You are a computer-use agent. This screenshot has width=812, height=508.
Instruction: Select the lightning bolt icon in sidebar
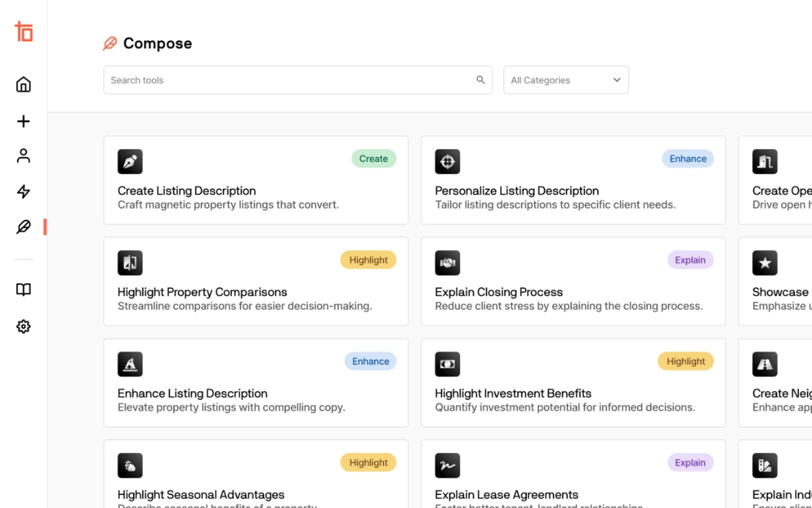23,192
